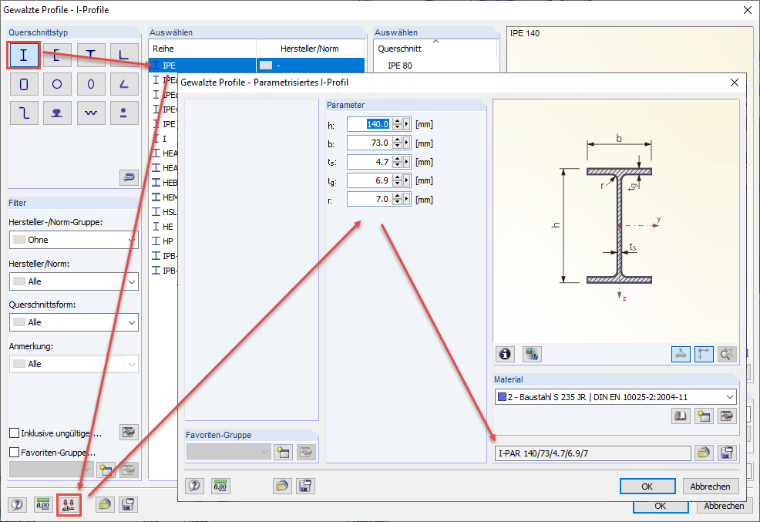760x522 pixels.
Task: Click stepper arrows of tg field
Action: point(397,181)
